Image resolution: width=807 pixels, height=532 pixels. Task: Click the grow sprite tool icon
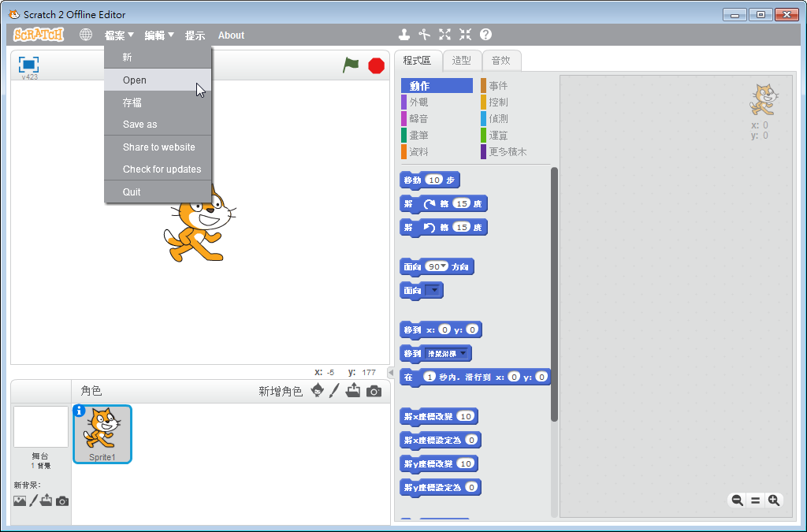pyautogui.click(x=445, y=35)
